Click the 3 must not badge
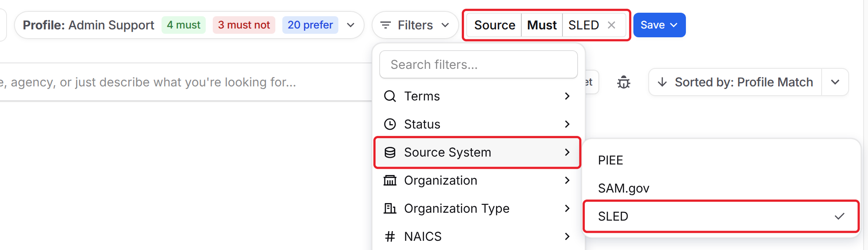 click(x=244, y=25)
